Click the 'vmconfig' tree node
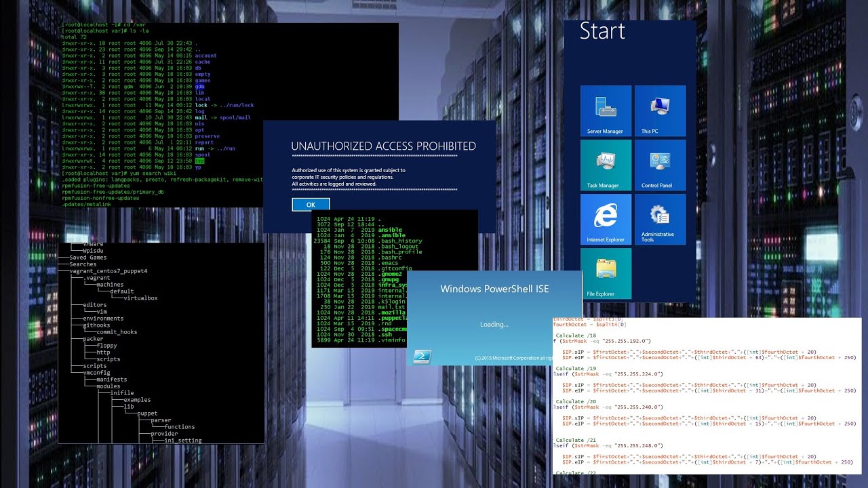Screen dimensions: 868x488 click(96, 373)
